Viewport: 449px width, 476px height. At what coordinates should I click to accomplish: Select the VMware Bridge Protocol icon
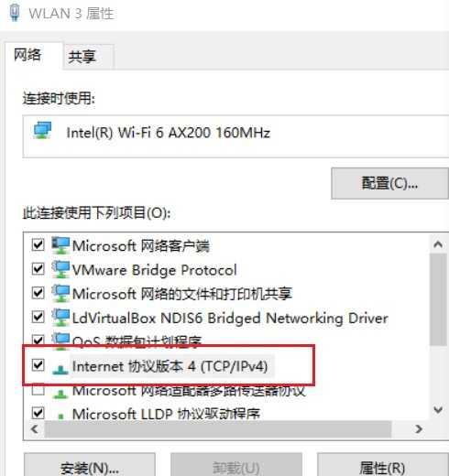pyautogui.click(x=60, y=269)
